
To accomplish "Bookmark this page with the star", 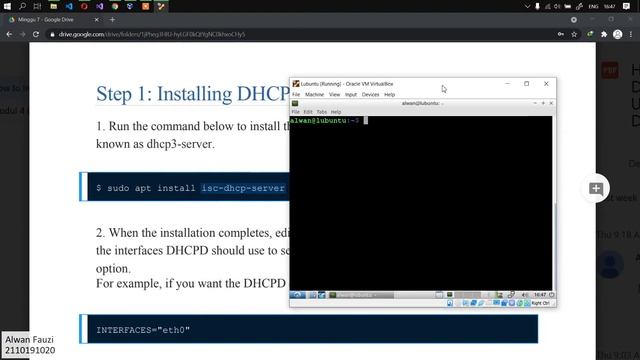I will pos(574,34).
